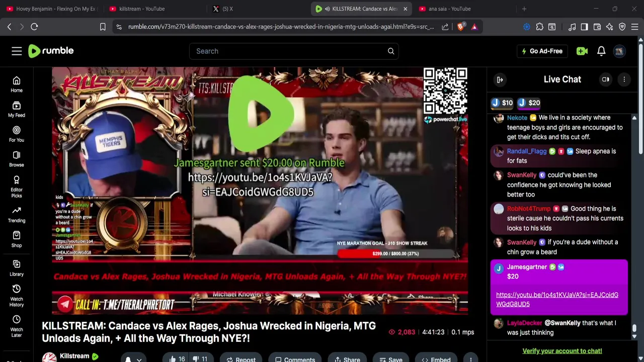Open the Brave Wallet icon
The width and height of the screenshot is (644, 362).
[x=597, y=27]
